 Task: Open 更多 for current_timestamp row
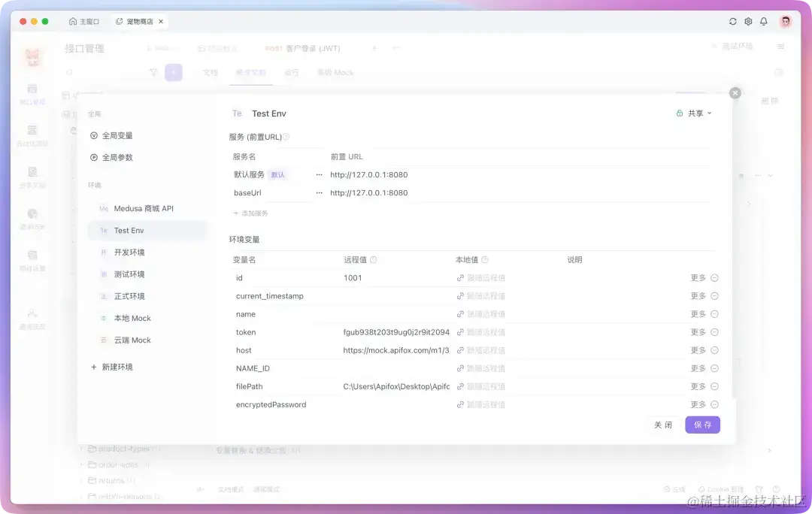point(698,296)
